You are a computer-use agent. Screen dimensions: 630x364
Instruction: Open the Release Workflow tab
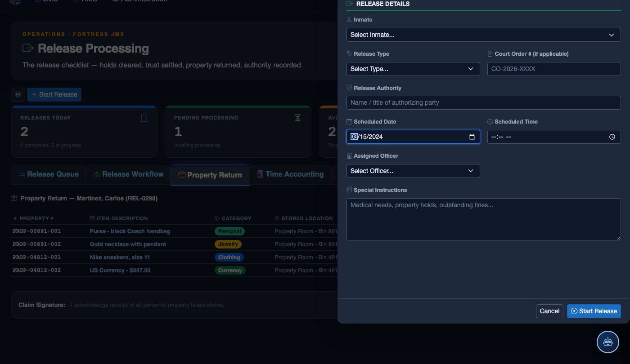click(128, 174)
